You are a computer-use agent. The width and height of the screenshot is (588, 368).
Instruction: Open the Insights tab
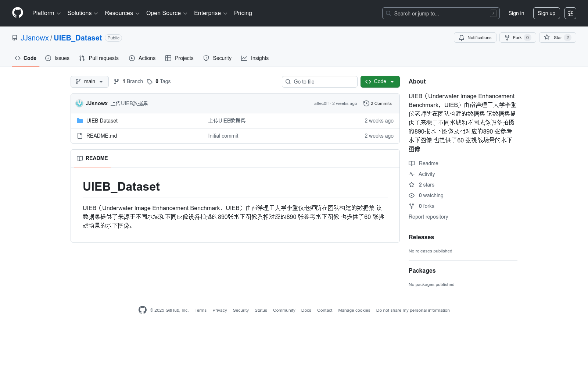255,58
